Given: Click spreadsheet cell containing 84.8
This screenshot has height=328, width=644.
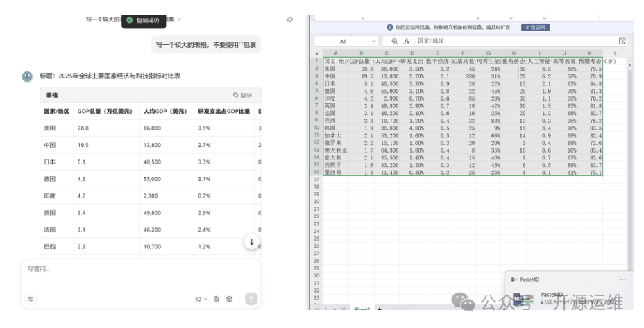Looking at the screenshot, I should click(x=590, y=84).
